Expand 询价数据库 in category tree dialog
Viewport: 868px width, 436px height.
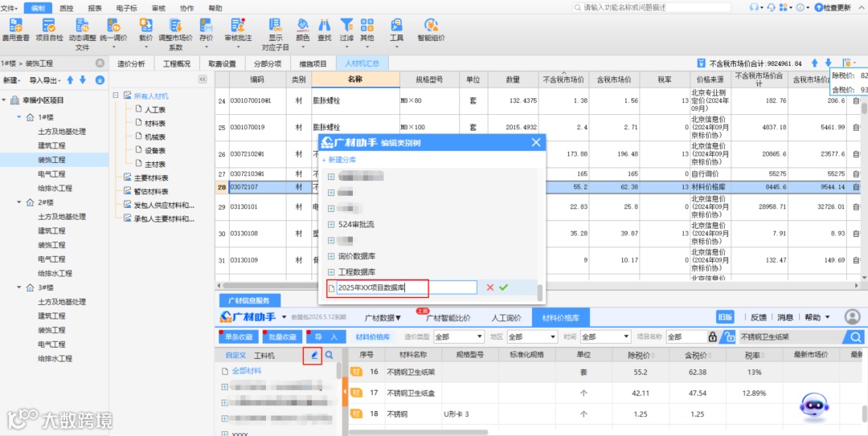[331, 256]
